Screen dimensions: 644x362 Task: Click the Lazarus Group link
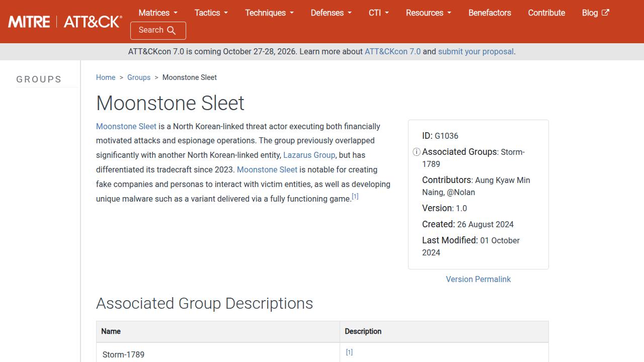(x=309, y=155)
